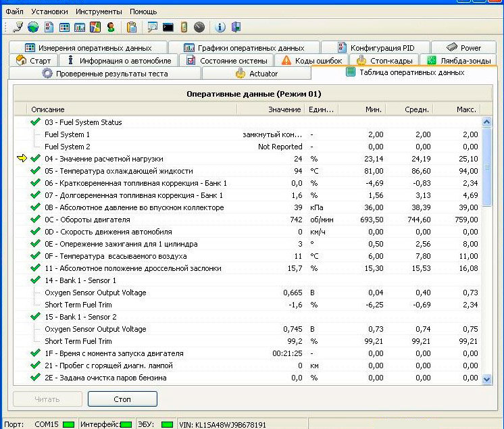Open the black terminal console icon

point(168,27)
